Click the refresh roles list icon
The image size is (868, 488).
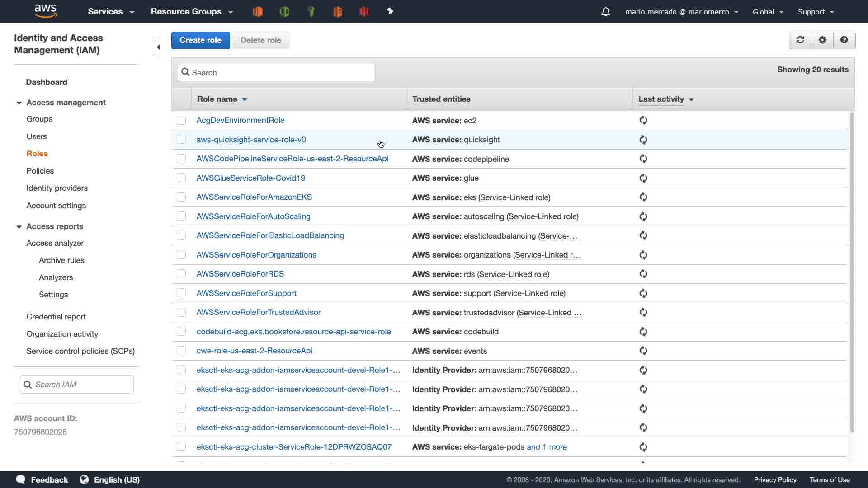800,40
